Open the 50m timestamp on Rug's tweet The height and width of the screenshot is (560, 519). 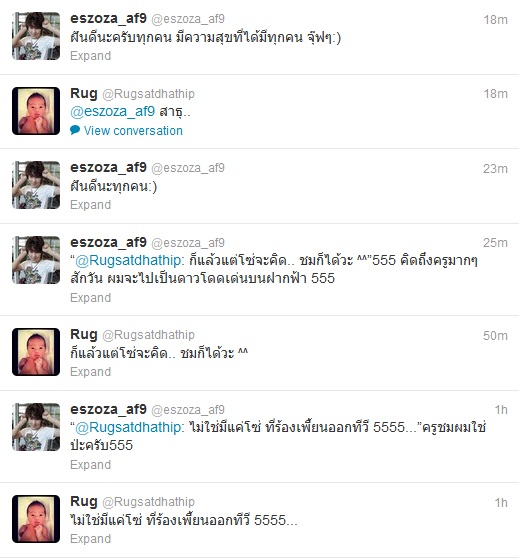(495, 336)
